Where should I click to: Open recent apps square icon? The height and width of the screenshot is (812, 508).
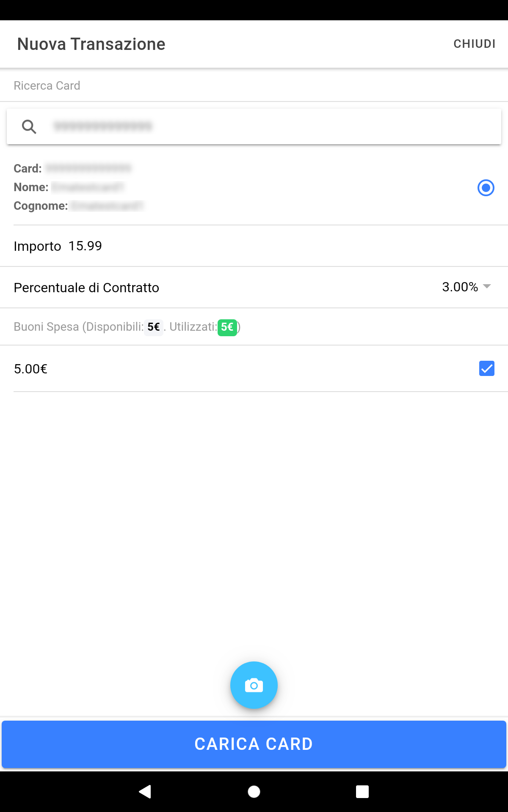(362, 791)
